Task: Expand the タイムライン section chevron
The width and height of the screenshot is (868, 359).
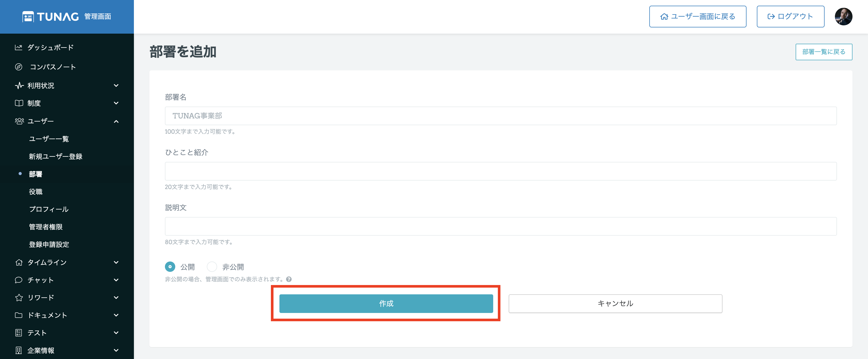Action: pos(116,262)
